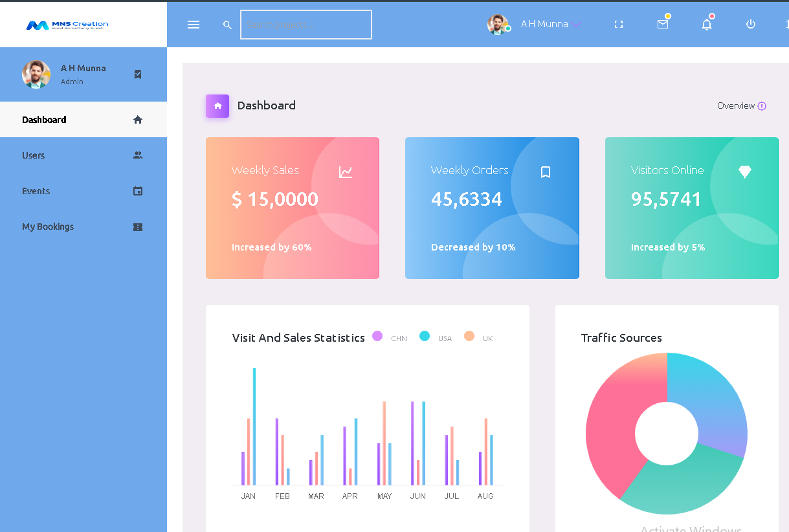Click the MNS Creation logo
The width and height of the screenshot is (789, 532).
tap(67, 25)
